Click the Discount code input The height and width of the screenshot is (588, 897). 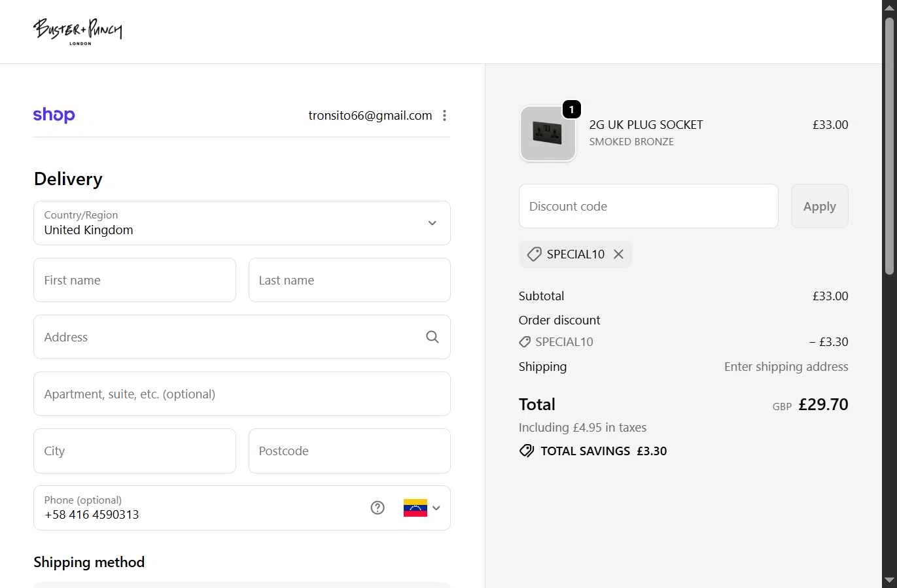(648, 206)
